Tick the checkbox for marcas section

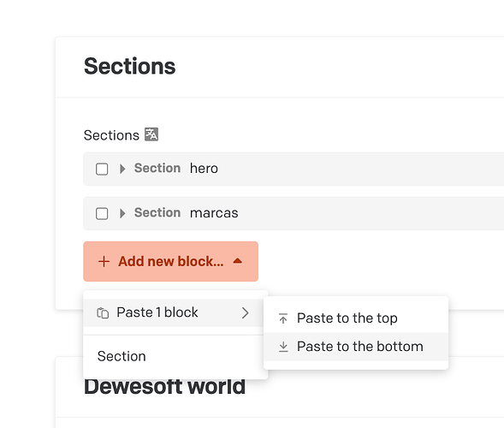point(102,213)
